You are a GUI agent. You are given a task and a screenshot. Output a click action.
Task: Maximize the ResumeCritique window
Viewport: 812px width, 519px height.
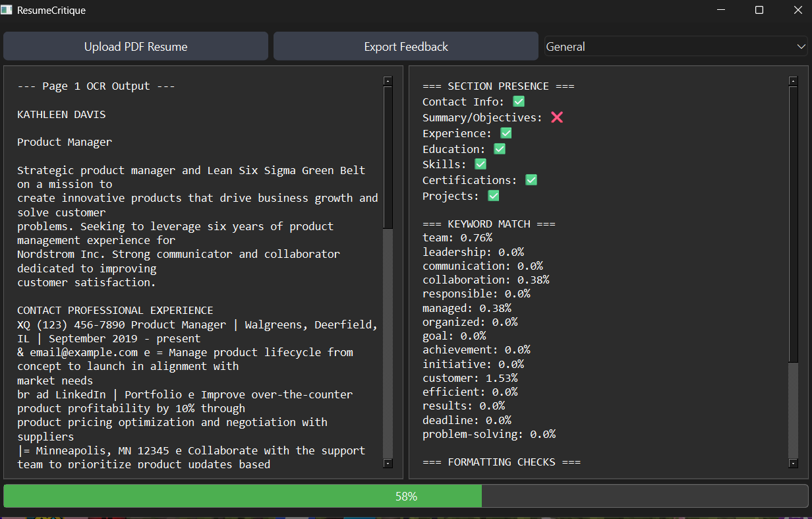point(759,11)
